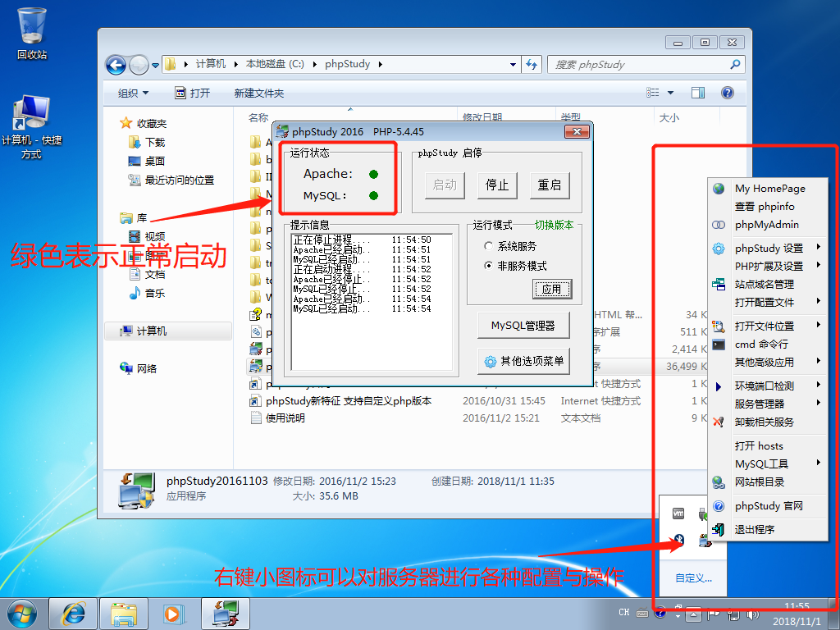Select phpStudy新特征 支持自定义php版本 shortcut
The height and width of the screenshot is (630, 840).
pyautogui.click(x=348, y=400)
